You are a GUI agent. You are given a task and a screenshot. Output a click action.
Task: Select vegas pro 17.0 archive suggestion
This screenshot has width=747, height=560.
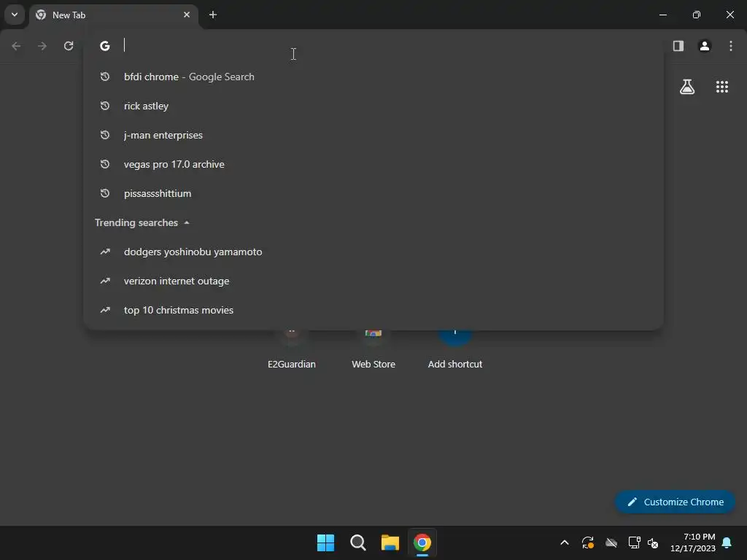point(373,164)
